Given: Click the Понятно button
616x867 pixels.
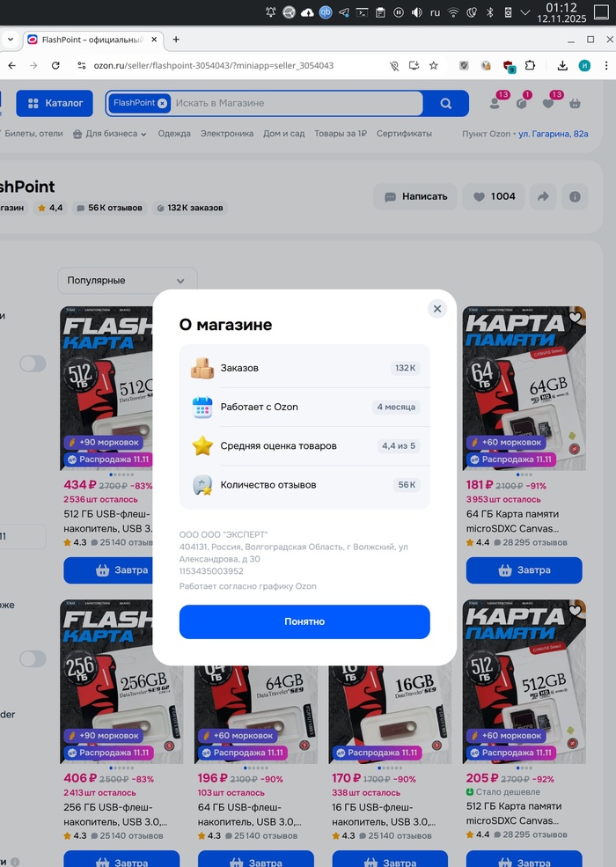Looking at the screenshot, I should (304, 621).
